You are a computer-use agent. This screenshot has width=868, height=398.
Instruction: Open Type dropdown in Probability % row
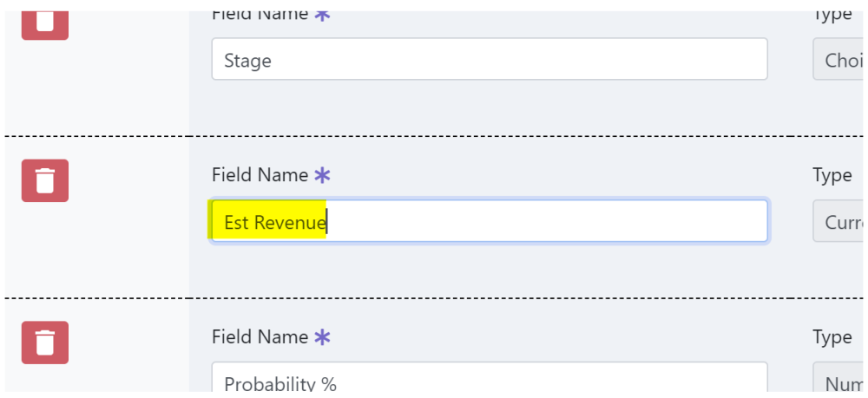tap(839, 382)
